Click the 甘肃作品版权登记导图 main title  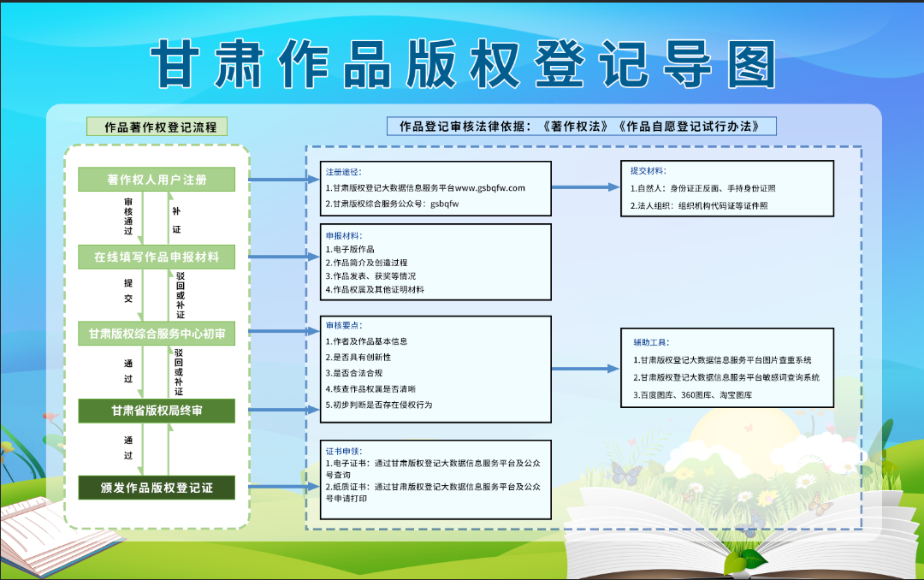pyautogui.click(x=462, y=62)
